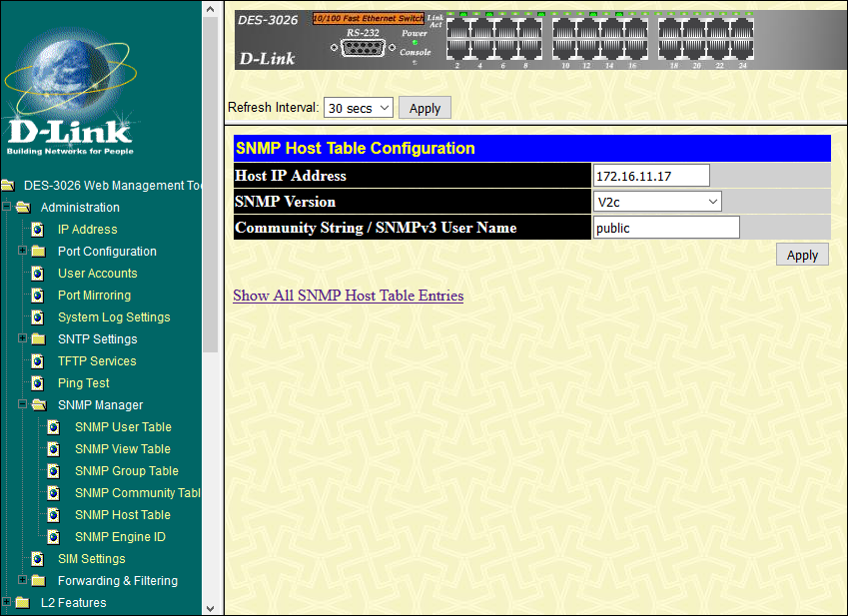Click the Port Configuration folder icon
This screenshot has height=616, width=848.
(x=38, y=251)
